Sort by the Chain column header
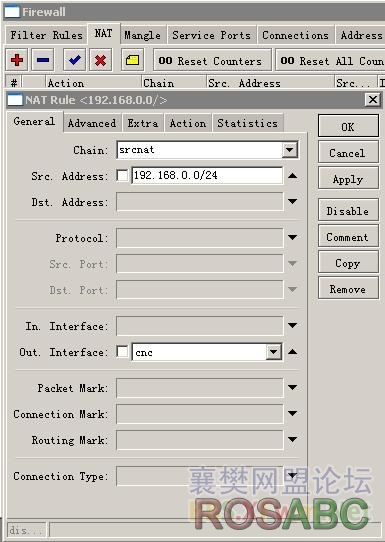The width and height of the screenshot is (385, 542). coord(173,83)
